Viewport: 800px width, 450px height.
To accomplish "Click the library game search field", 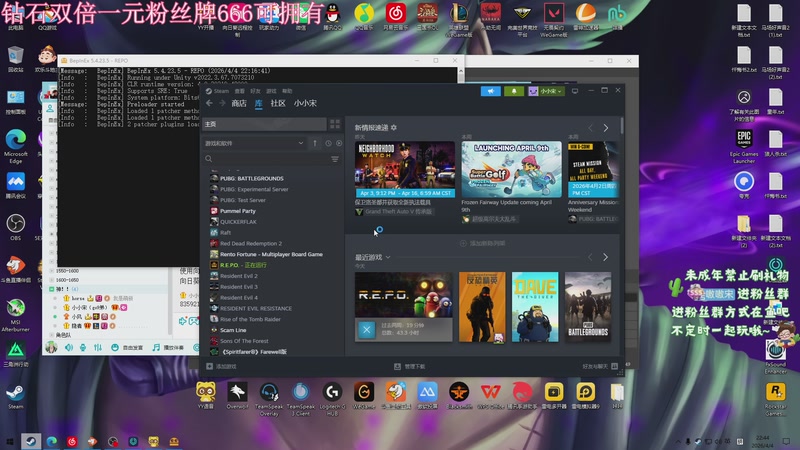I will click(x=265, y=159).
